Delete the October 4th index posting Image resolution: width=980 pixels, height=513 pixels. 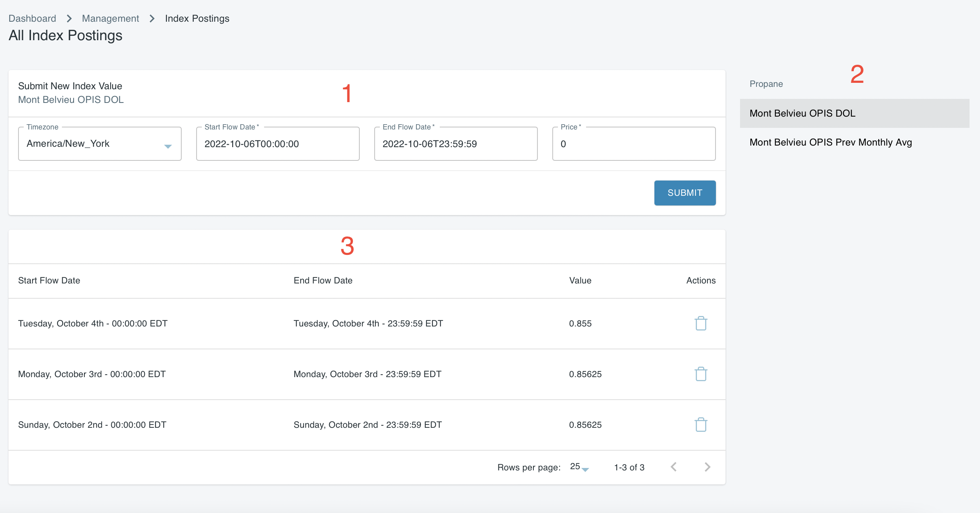pos(700,323)
